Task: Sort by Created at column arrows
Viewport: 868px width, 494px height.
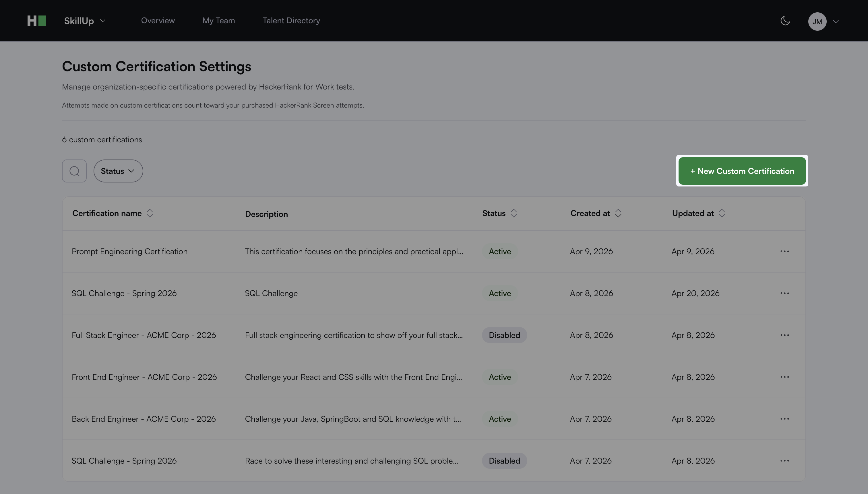Action: (x=618, y=213)
